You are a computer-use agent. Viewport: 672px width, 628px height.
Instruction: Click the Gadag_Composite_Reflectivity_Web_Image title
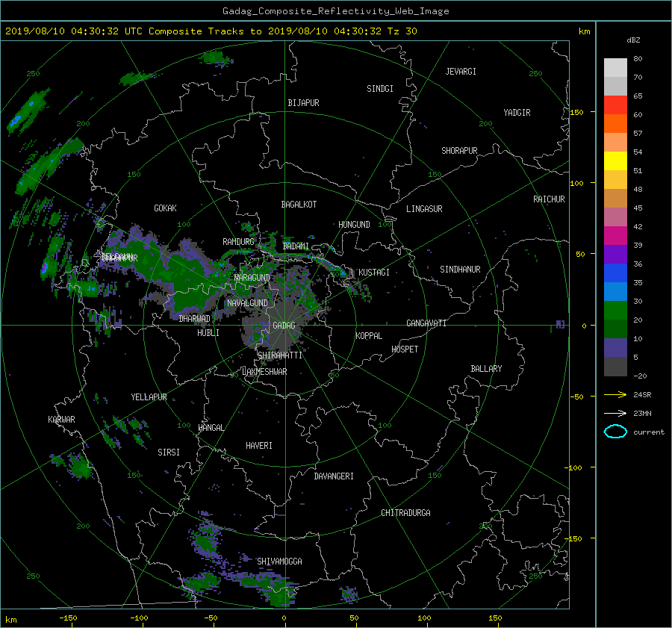click(x=335, y=11)
